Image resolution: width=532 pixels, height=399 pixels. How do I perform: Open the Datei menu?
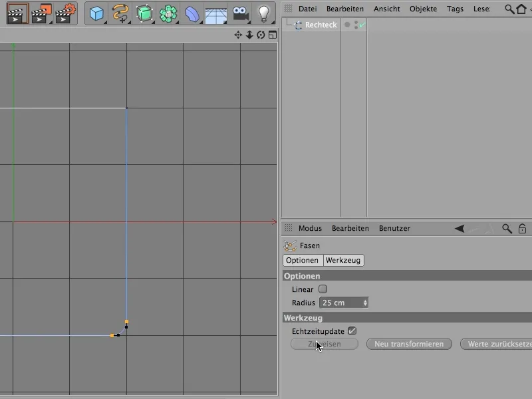[x=307, y=9]
